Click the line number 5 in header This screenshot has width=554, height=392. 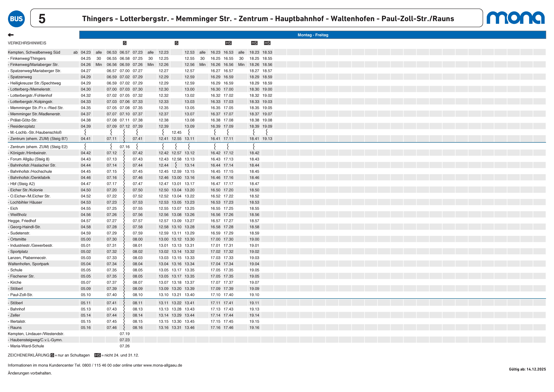[42, 19]
